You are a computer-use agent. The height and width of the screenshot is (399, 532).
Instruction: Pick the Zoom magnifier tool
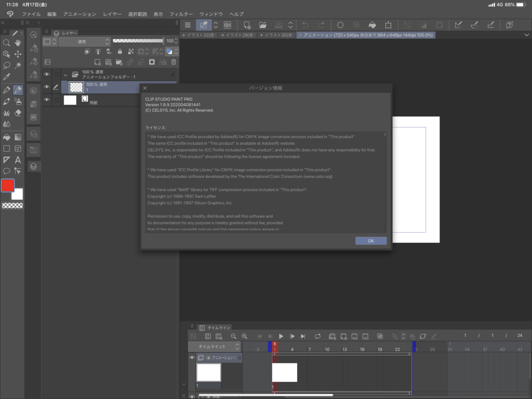[7, 43]
